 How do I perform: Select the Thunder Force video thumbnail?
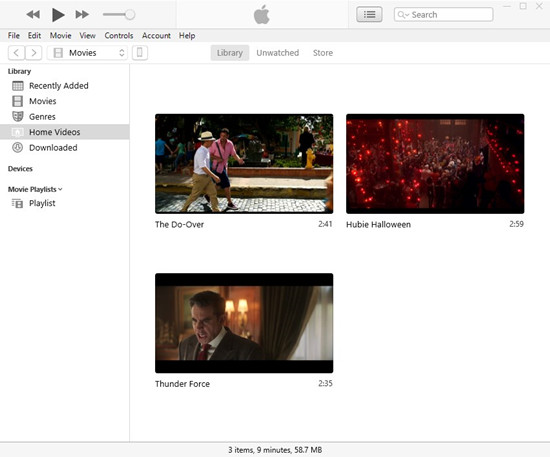(x=244, y=323)
